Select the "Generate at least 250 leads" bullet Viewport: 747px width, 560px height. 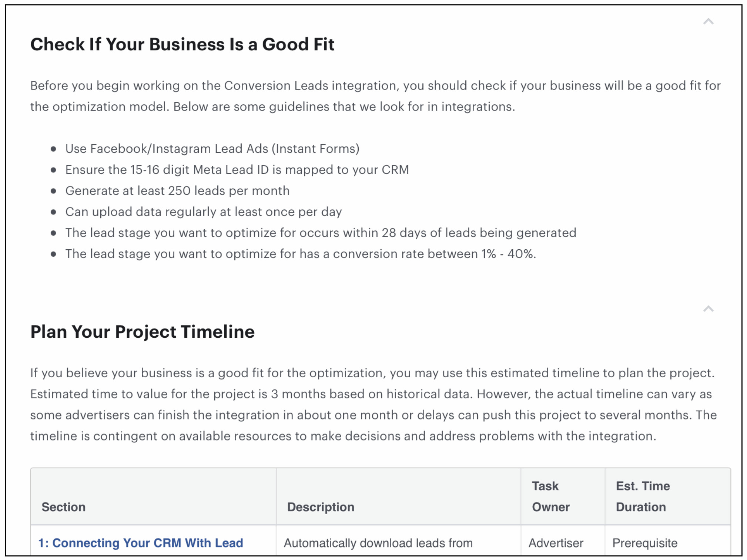177,191
